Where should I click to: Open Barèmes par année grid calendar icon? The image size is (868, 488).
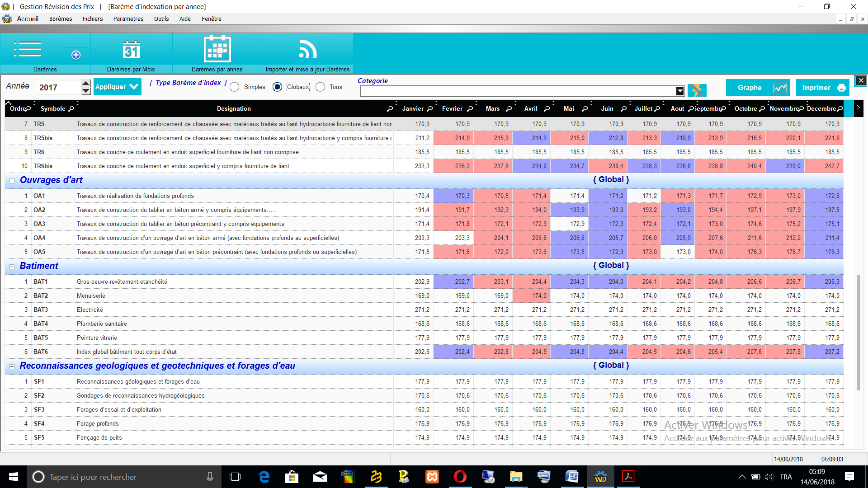pos(217,49)
